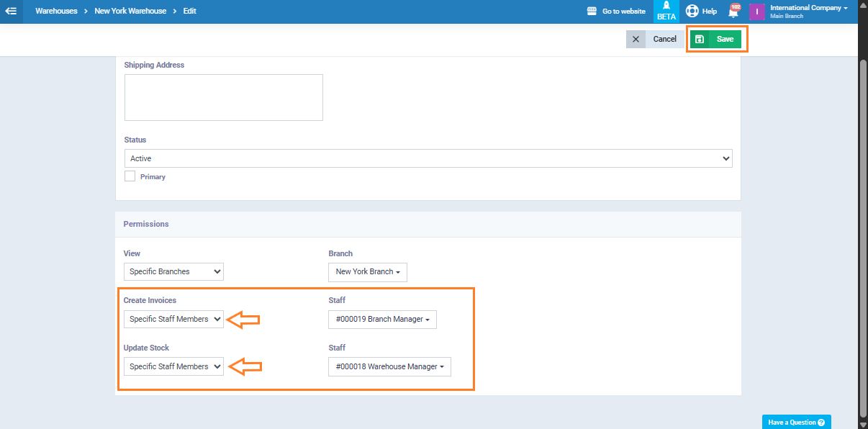This screenshot has height=429, width=868.
Task: Open New York Warehouse breadcrumb
Action: (130, 12)
